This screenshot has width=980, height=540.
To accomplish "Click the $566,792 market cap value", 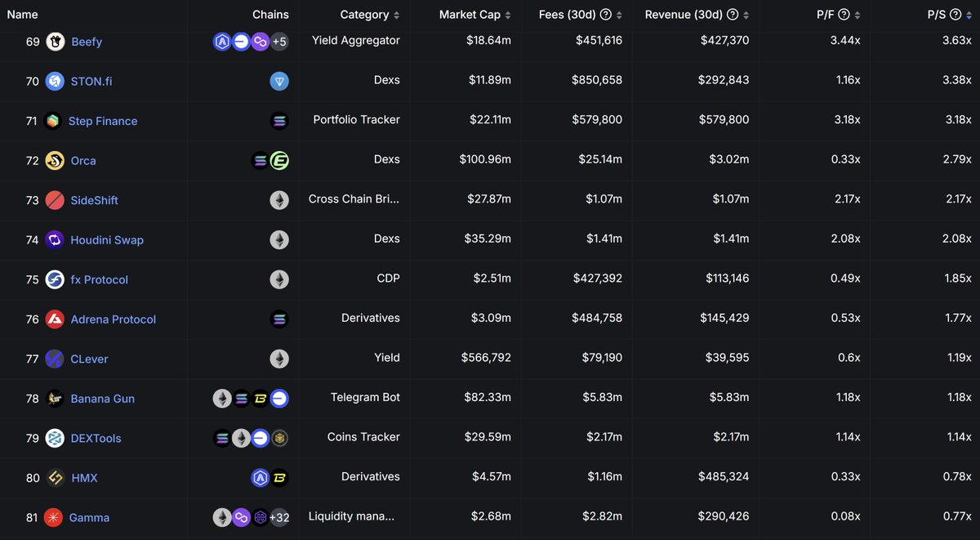I will [487, 358].
